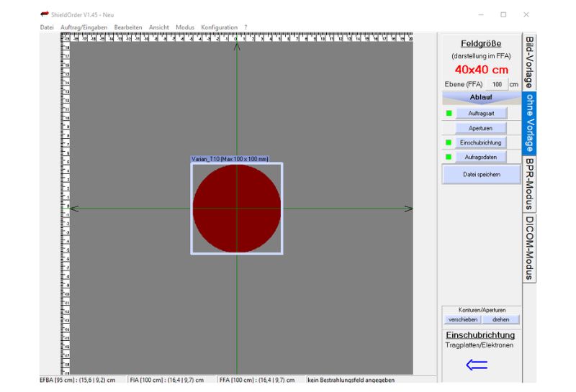Viewport: 576px width, 392px height.
Task: Click the blue insertion direction arrow
Action: [477, 365]
